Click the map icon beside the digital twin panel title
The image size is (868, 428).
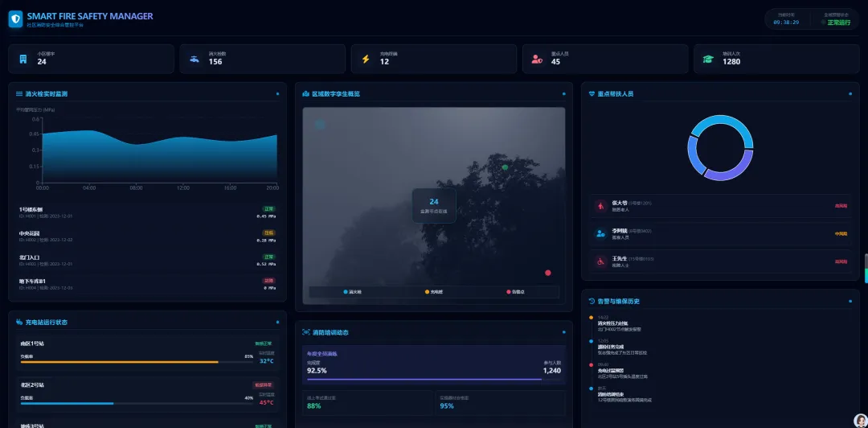[306, 93]
